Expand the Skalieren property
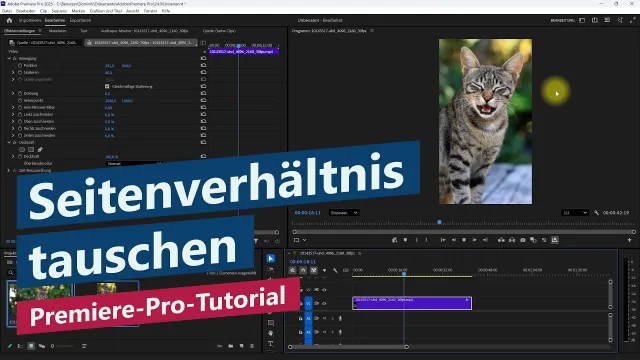 click(13, 72)
